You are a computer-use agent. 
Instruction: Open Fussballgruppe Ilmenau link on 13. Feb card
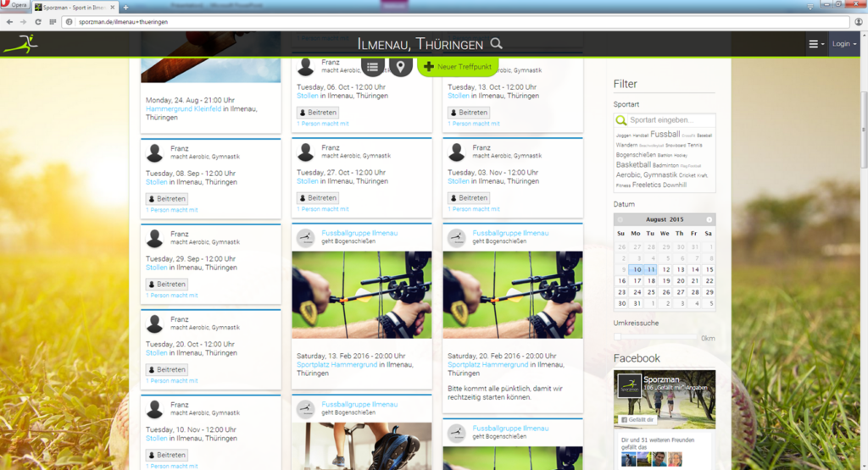(x=359, y=233)
